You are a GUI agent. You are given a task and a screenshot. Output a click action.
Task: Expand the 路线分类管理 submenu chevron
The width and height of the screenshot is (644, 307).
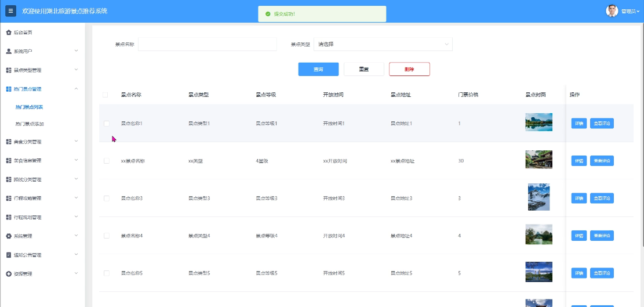76,179
